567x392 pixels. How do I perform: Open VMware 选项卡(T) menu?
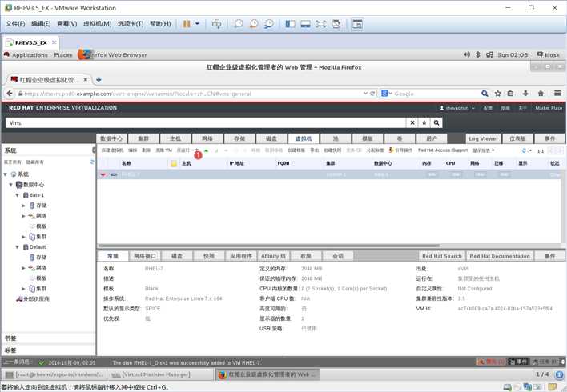pos(131,24)
